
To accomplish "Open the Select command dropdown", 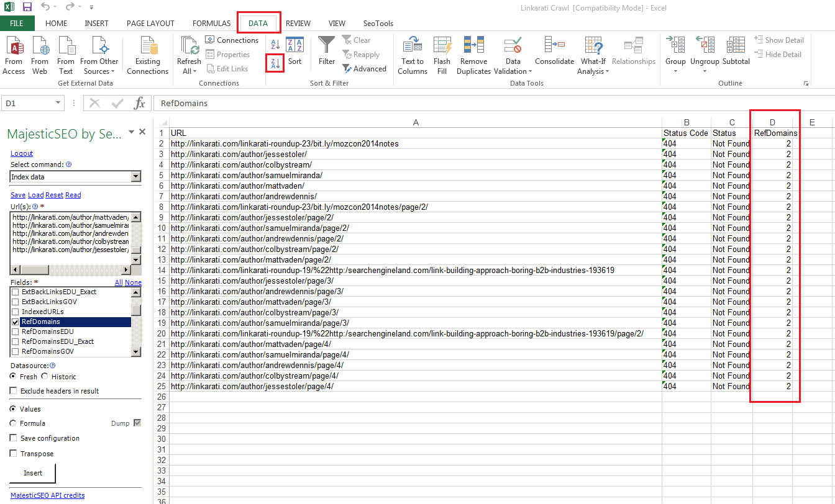I will pyautogui.click(x=136, y=177).
